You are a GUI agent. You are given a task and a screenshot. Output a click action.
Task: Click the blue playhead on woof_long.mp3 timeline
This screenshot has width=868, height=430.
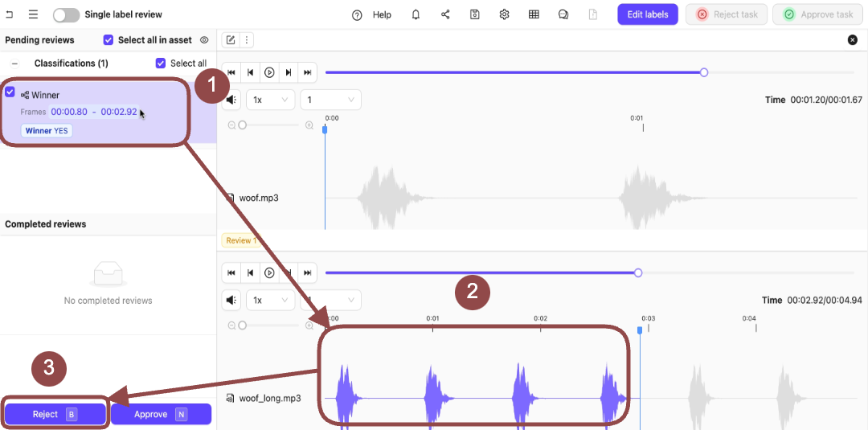coord(640,330)
